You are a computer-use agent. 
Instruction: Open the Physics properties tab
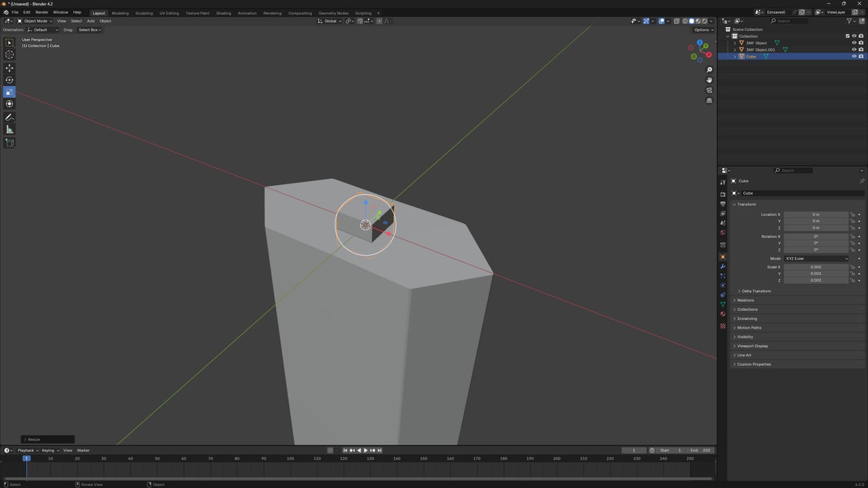(723, 285)
